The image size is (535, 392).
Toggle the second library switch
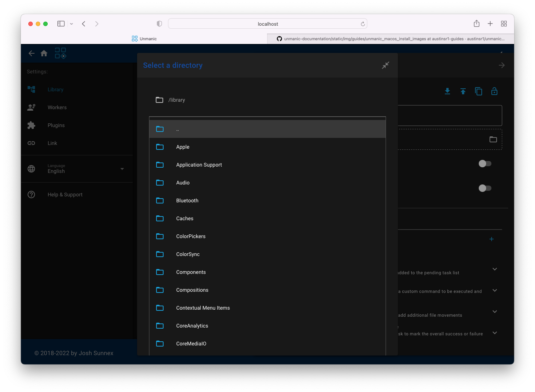tap(485, 188)
